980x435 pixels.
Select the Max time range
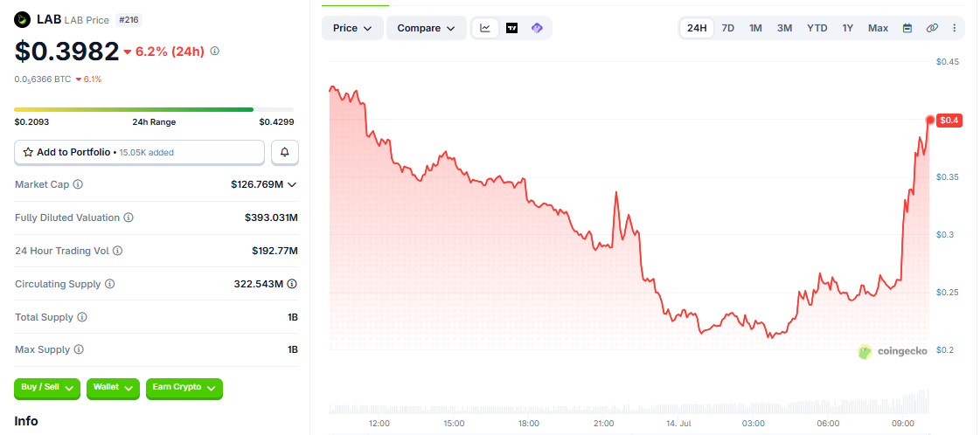coord(878,28)
